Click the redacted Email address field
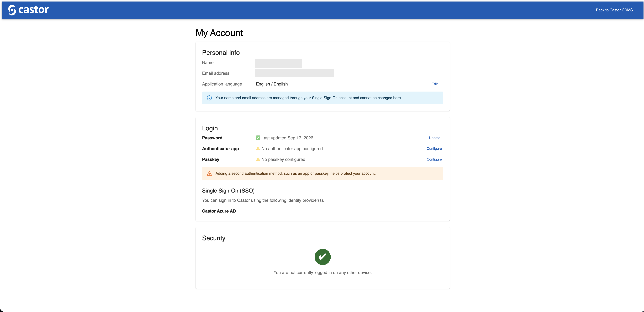644x312 pixels. [x=294, y=73]
